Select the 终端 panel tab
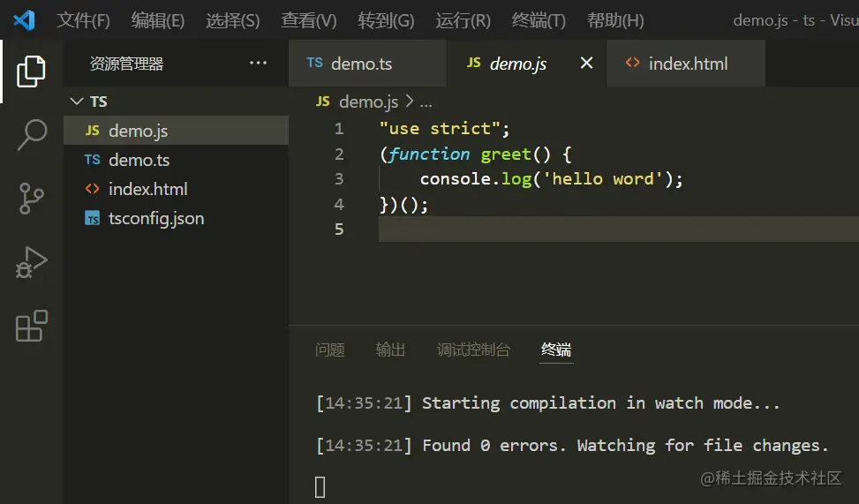 pos(556,350)
